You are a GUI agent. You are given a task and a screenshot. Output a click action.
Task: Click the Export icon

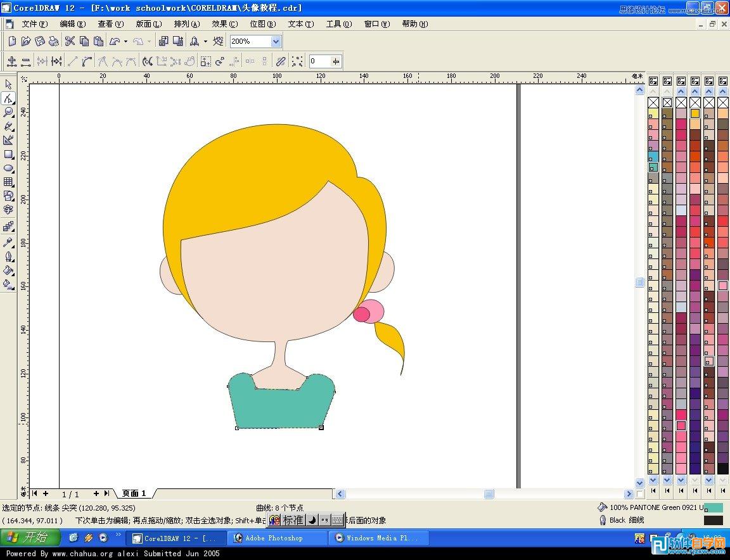coord(178,41)
